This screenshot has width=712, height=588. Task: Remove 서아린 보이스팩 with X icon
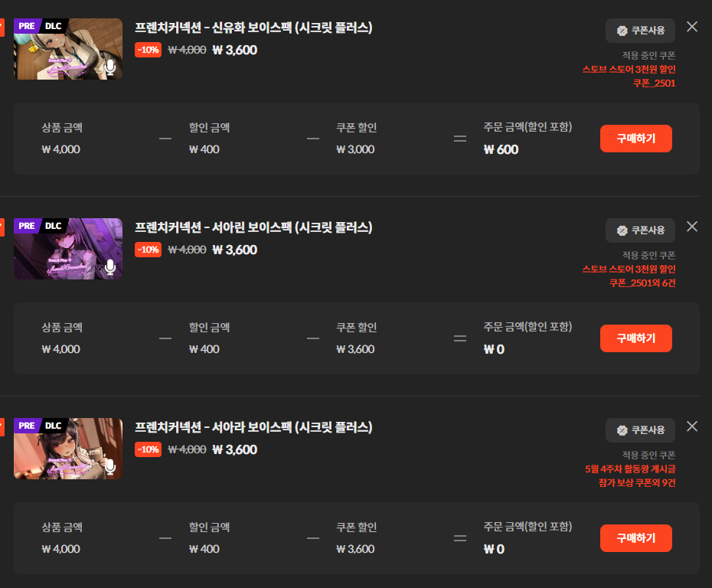click(x=691, y=227)
